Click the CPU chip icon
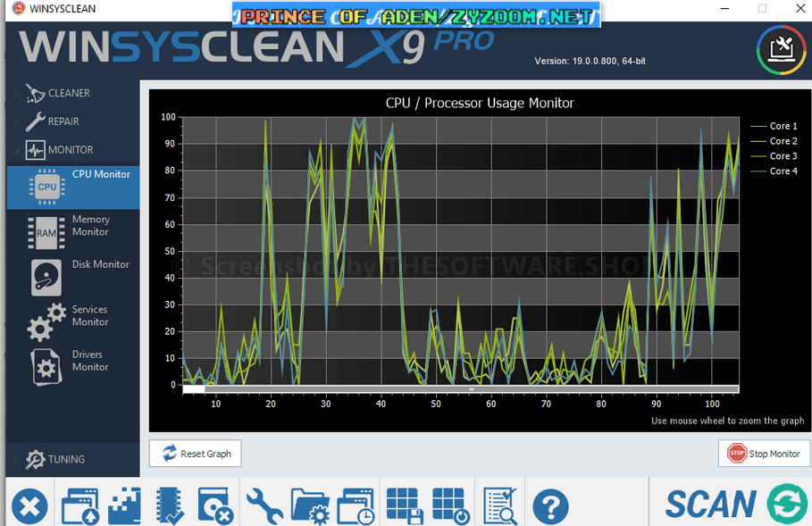This screenshot has width=812, height=526. [46, 187]
